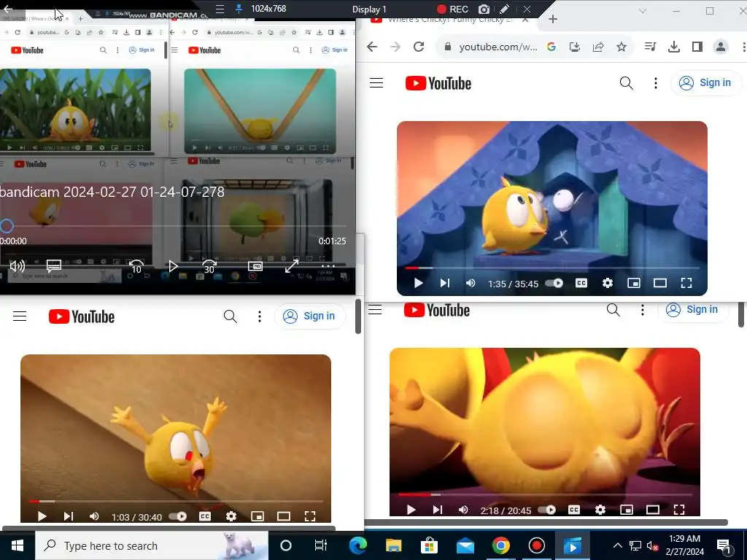Viewport: 747px width, 560px height.
Task: Go back in the top-right Chrome window
Action: pyautogui.click(x=372, y=47)
